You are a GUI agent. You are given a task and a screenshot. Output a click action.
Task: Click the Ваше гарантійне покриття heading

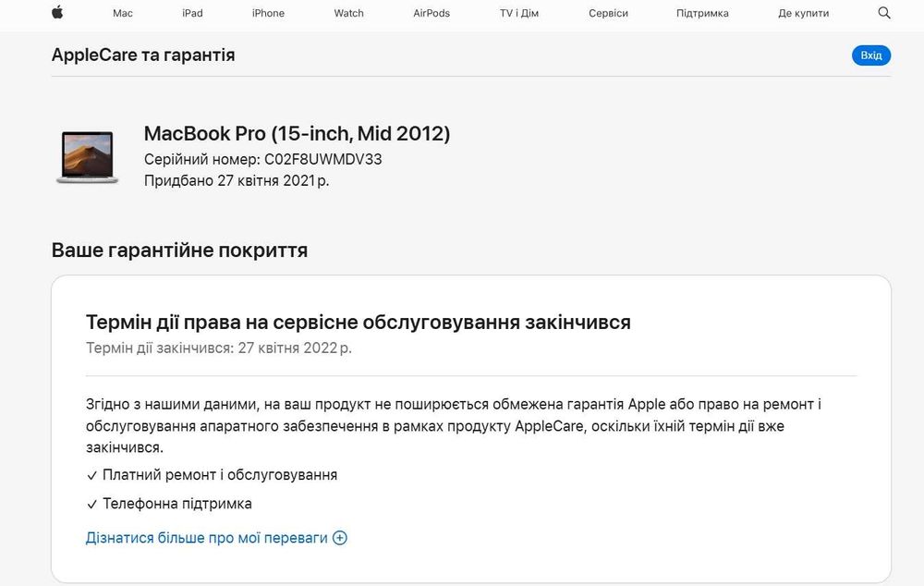click(x=180, y=250)
